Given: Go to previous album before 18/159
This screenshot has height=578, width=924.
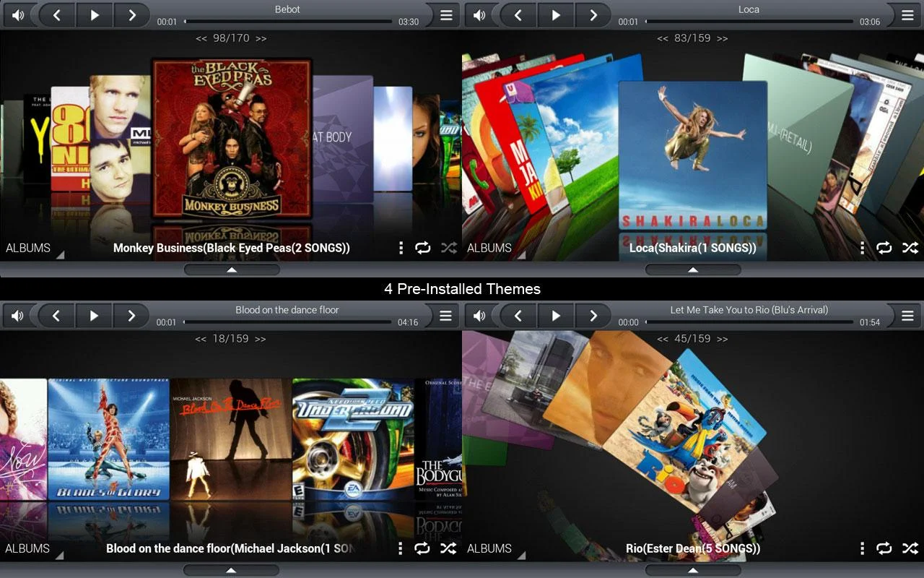Looking at the screenshot, I should tap(201, 339).
